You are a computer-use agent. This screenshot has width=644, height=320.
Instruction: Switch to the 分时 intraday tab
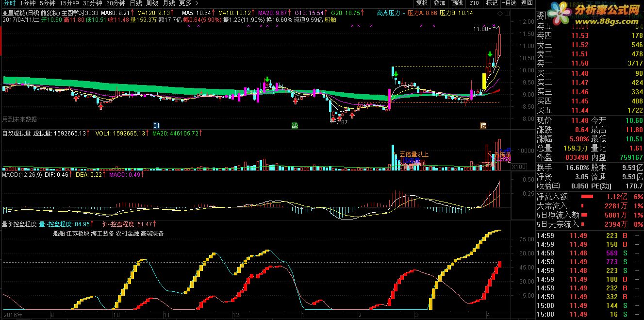click(8, 3)
